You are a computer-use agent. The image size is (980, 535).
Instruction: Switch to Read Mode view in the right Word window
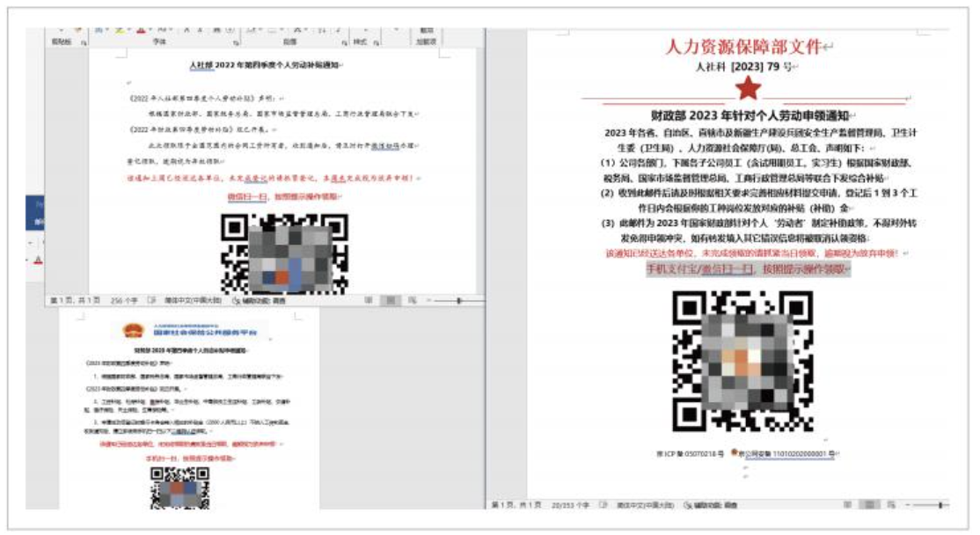pos(848,505)
